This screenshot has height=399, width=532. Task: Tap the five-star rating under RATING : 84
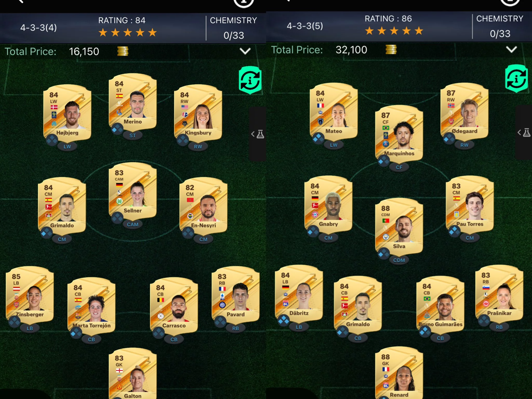(x=128, y=33)
